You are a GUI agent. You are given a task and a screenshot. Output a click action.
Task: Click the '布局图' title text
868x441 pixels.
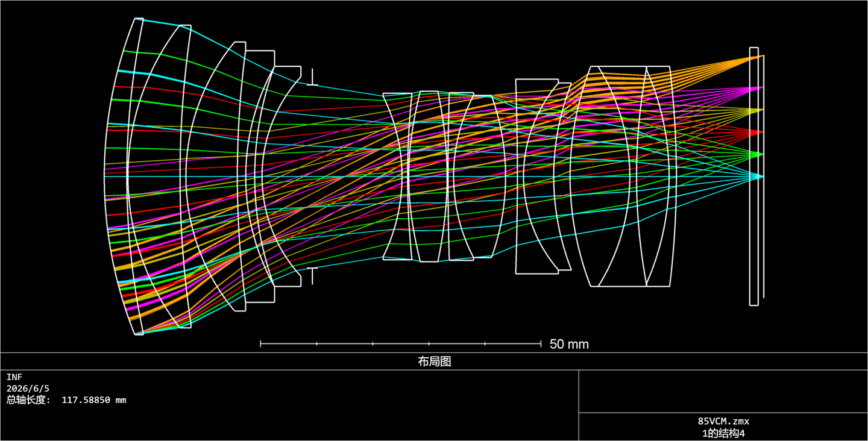coord(434,361)
